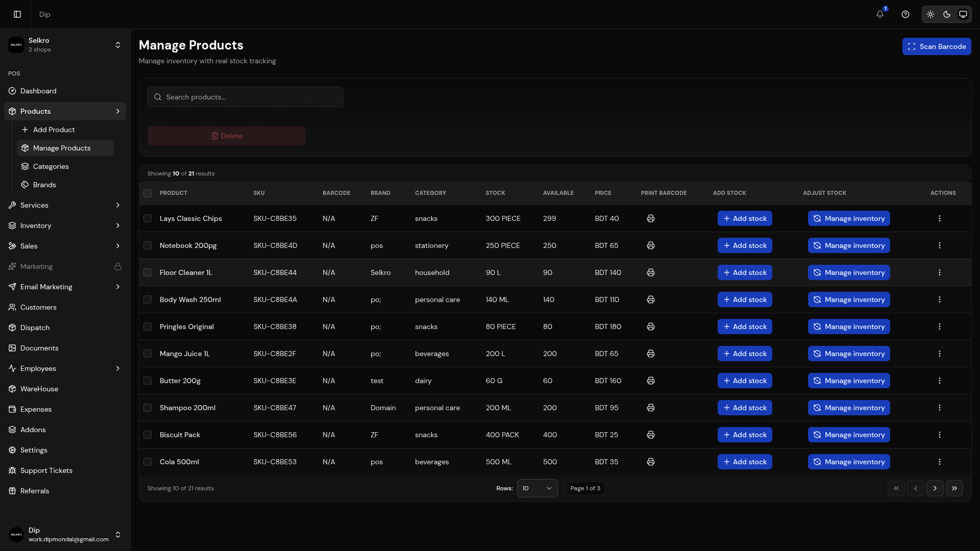Open actions menu for Cola 500ml
The height and width of the screenshot is (551, 980).
[x=940, y=462]
